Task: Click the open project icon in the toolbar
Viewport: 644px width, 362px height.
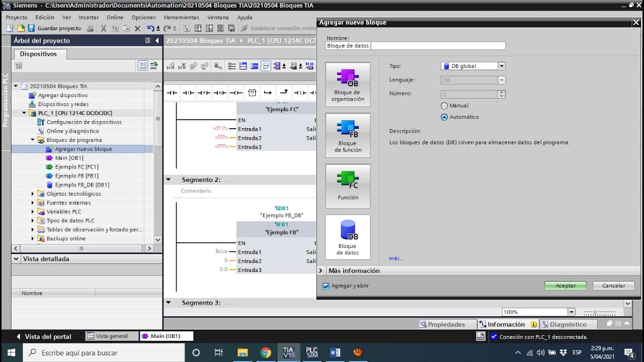Action: 21,28
